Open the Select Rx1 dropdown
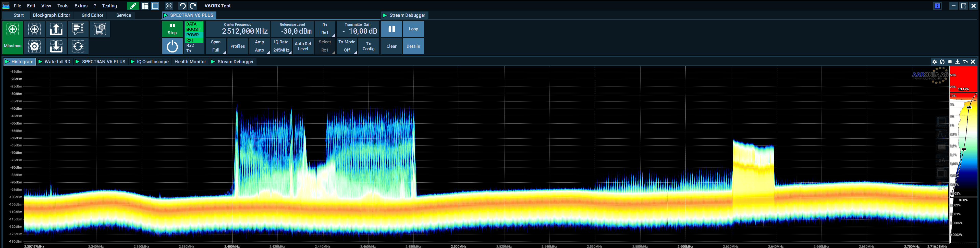Screen dimensions: 980x248 pyautogui.click(x=325, y=46)
